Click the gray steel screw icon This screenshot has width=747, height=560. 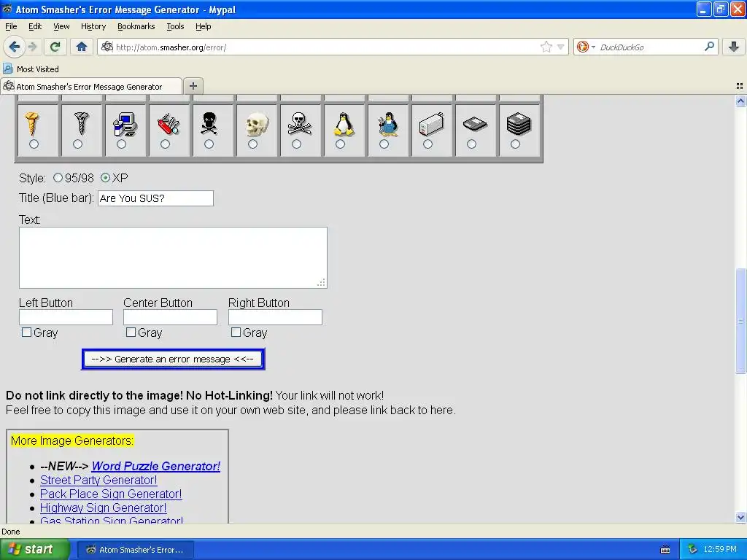pos(82,122)
